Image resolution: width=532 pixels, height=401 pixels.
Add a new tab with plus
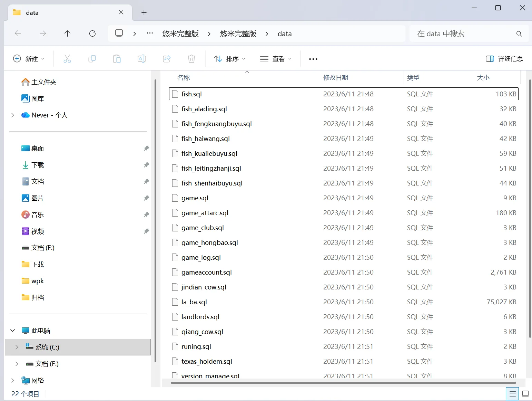pyautogui.click(x=144, y=13)
